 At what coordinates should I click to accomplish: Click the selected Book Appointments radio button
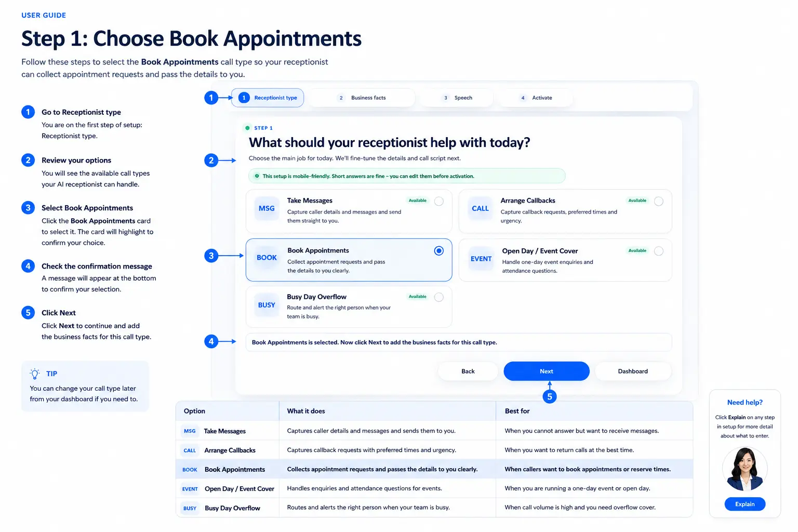[x=439, y=251]
